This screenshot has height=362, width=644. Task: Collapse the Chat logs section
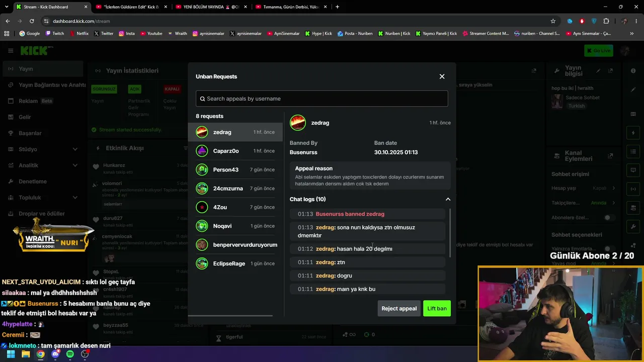click(448, 199)
